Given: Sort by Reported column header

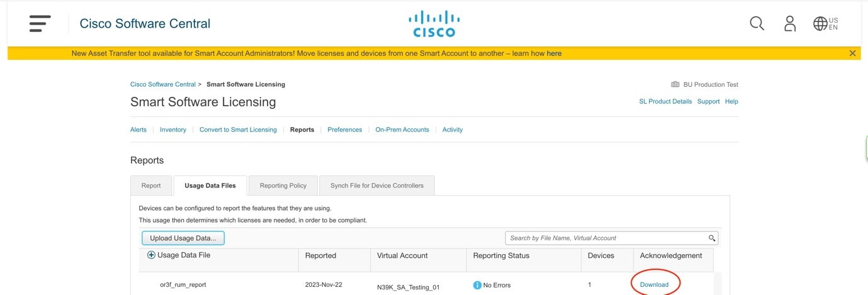Looking at the screenshot, I should [320, 255].
